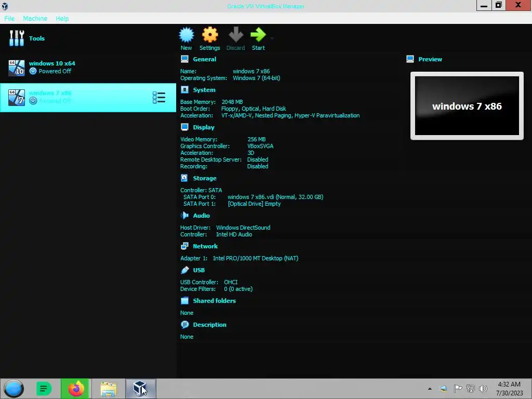Click the OHCI USB controller value
Viewport: 532px width, 399px height.
click(x=231, y=282)
